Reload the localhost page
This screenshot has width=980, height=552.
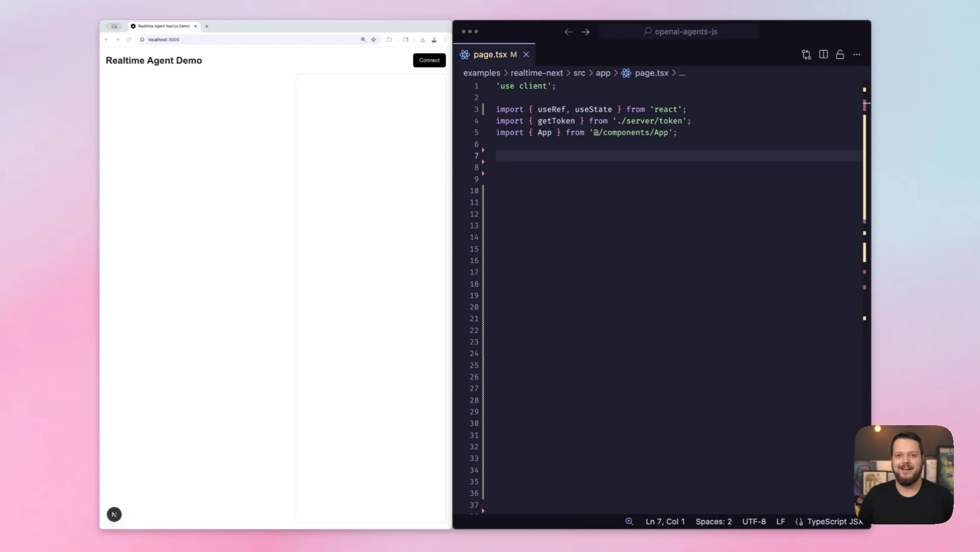129,39
